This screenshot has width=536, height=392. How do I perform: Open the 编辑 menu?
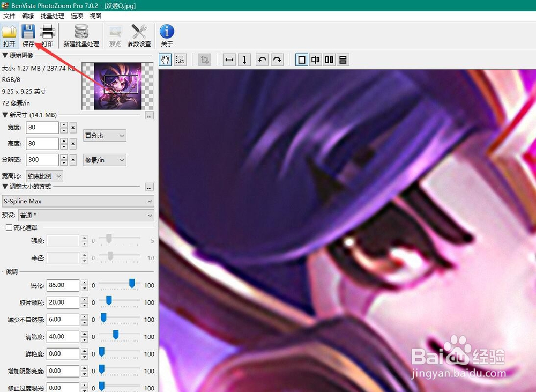click(28, 16)
